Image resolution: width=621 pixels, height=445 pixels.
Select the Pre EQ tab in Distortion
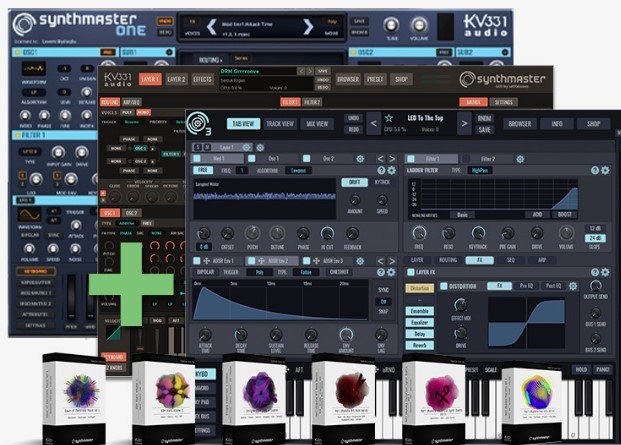526,286
